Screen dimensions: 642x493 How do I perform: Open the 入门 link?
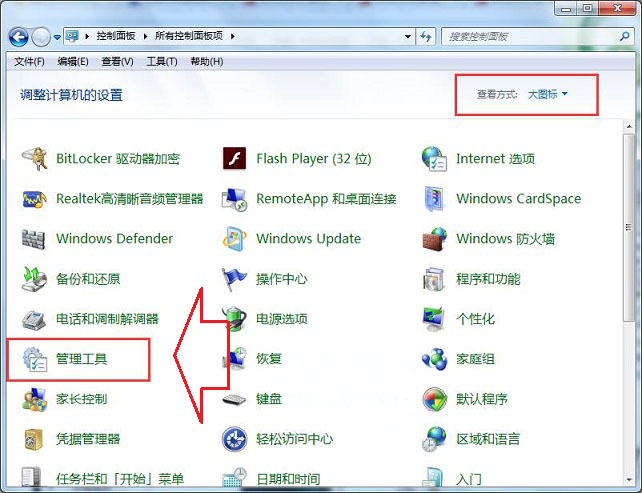(469, 479)
